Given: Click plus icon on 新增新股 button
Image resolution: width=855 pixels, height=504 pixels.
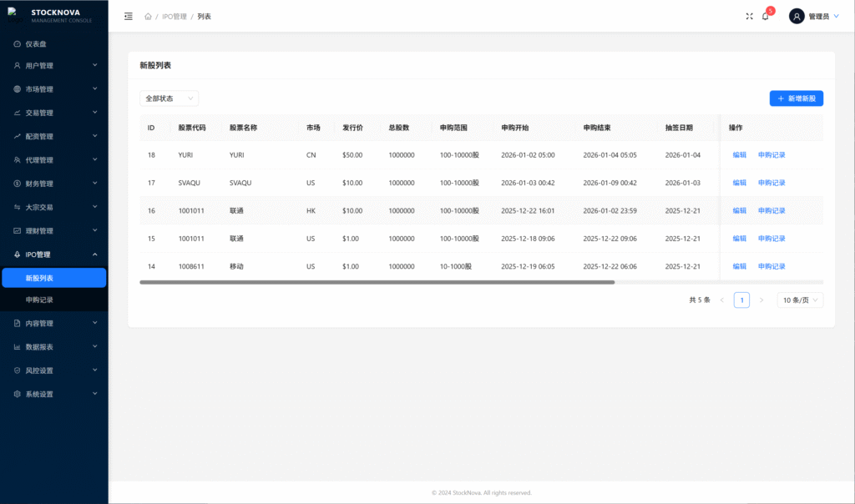Looking at the screenshot, I should [781, 98].
